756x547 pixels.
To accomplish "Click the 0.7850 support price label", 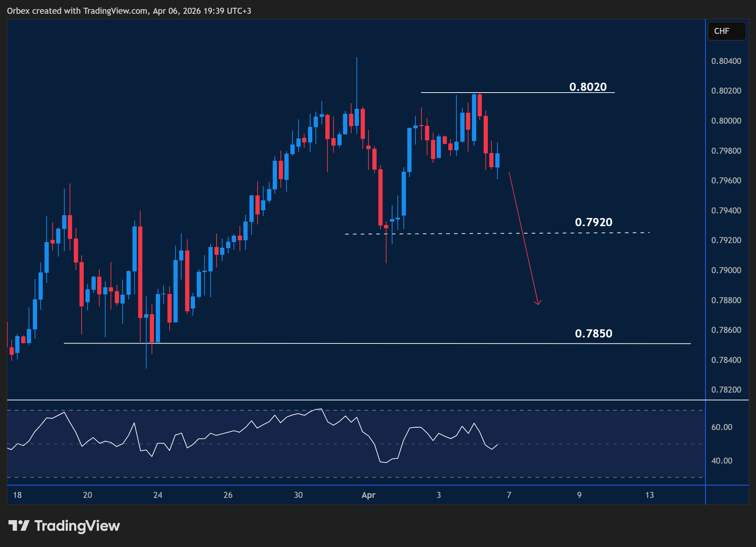I will click(x=594, y=334).
